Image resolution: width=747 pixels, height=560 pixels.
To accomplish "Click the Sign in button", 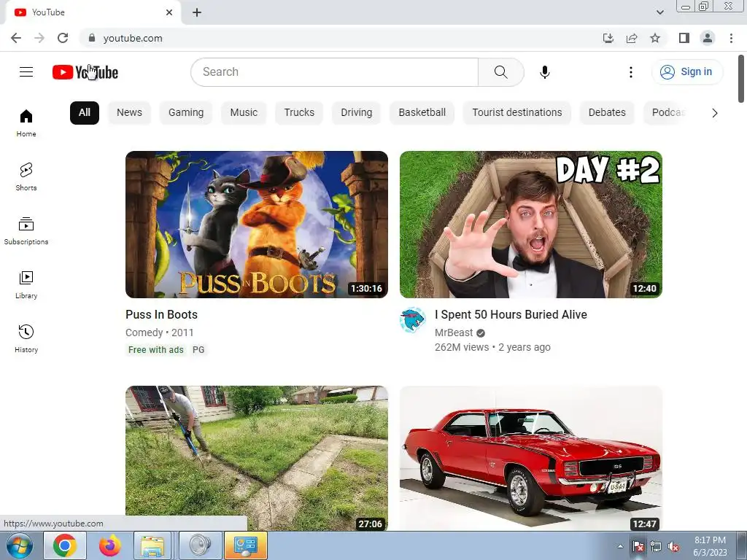I will coord(687,72).
